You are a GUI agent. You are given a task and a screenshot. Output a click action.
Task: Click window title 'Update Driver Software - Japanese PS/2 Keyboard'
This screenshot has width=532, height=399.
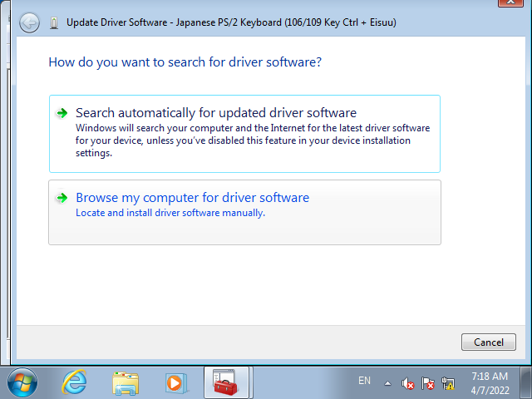pos(231,22)
